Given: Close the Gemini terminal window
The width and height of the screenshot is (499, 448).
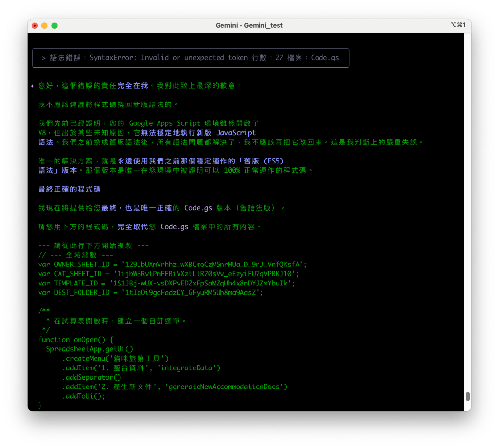Looking at the screenshot, I should [x=35, y=25].
